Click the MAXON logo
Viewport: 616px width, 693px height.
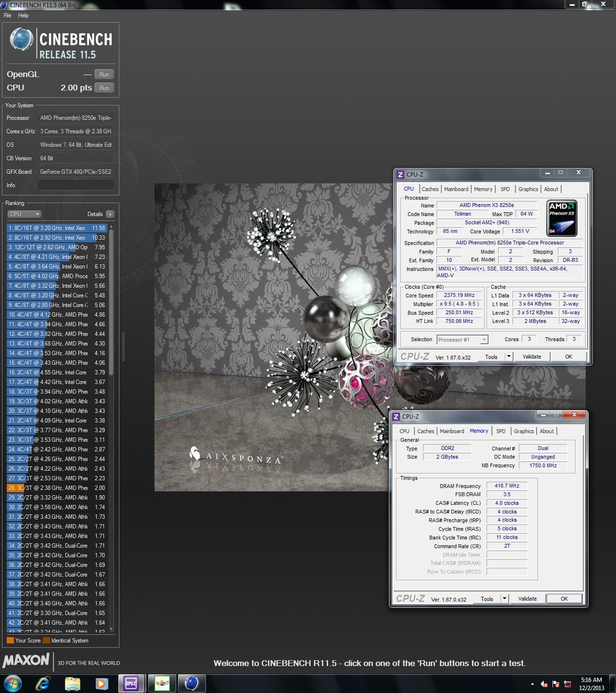[26, 660]
